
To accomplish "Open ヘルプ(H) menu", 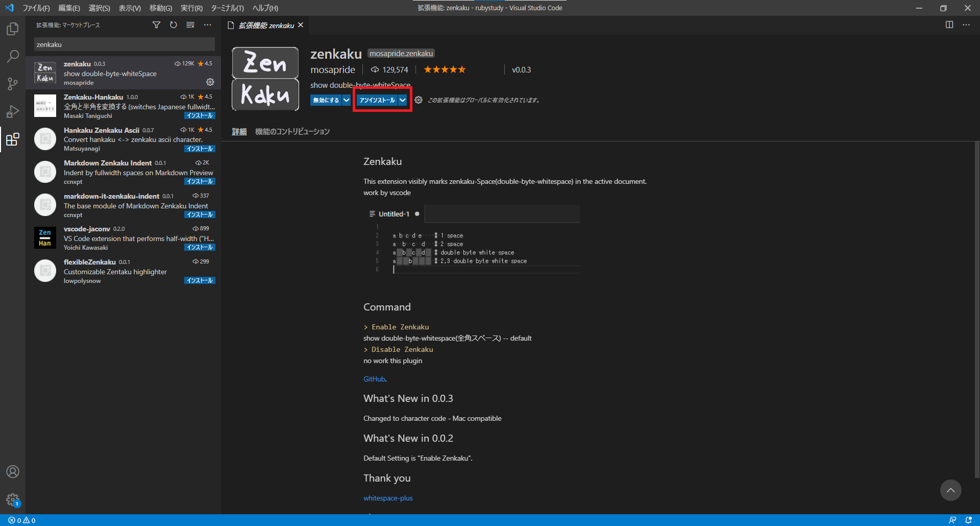I will (265, 8).
